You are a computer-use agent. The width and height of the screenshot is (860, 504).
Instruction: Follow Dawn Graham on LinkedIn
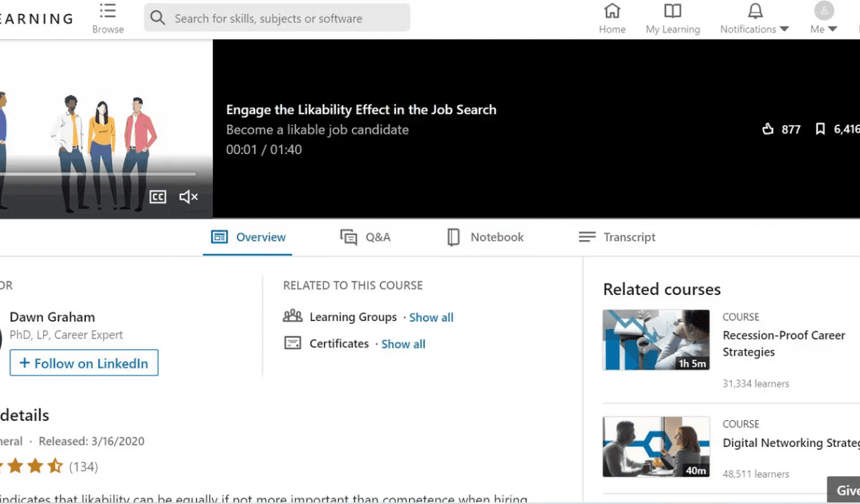pyautogui.click(x=84, y=363)
